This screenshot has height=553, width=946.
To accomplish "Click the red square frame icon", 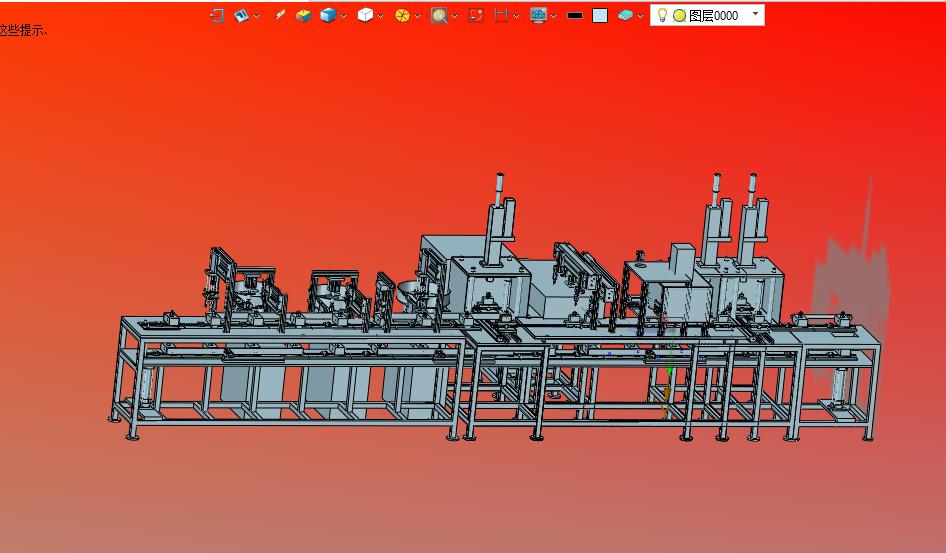I will 476,15.
